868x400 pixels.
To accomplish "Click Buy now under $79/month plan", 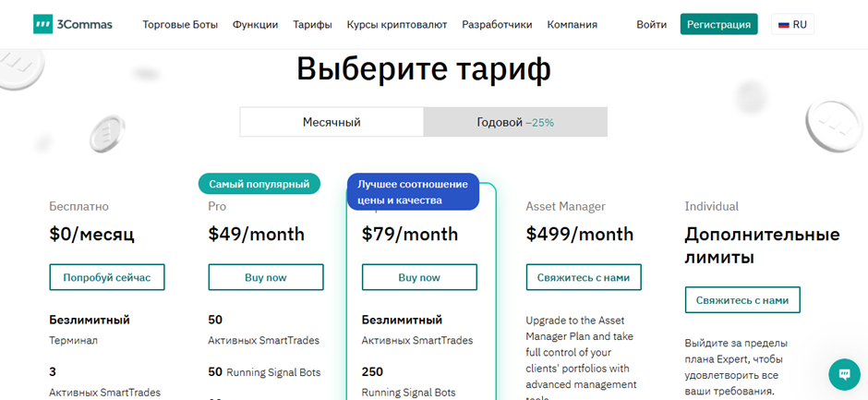I will 419,277.
